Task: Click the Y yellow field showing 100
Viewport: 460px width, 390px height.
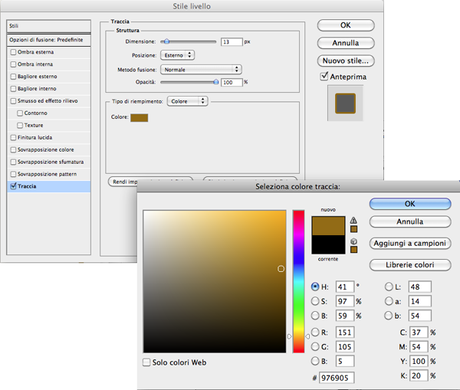Action: click(418, 361)
